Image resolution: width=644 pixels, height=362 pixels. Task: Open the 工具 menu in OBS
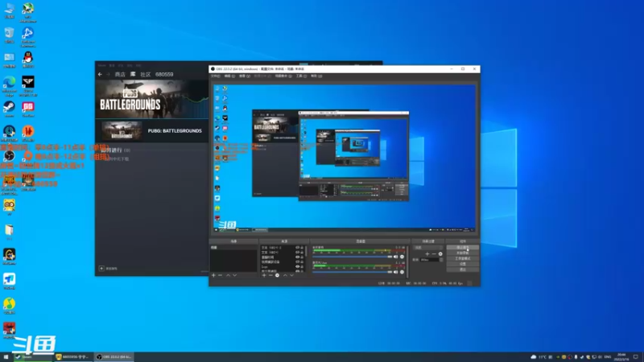click(x=302, y=76)
